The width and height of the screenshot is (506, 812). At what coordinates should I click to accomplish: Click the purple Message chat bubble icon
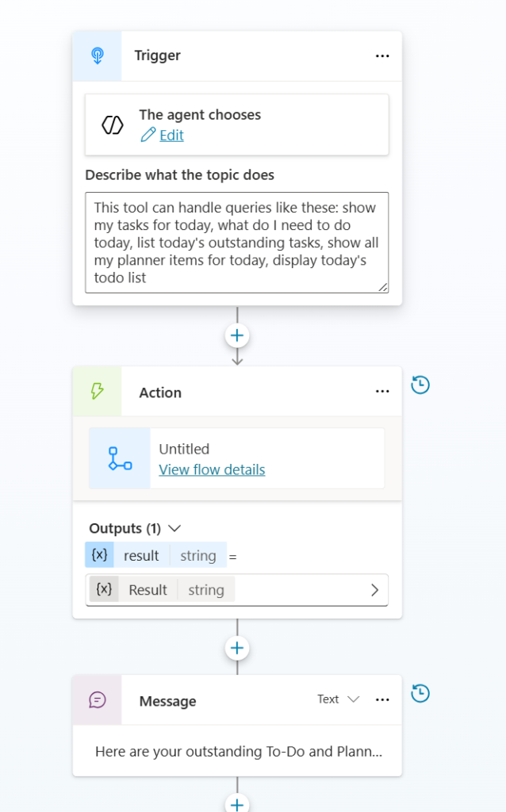tap(98, 699)
